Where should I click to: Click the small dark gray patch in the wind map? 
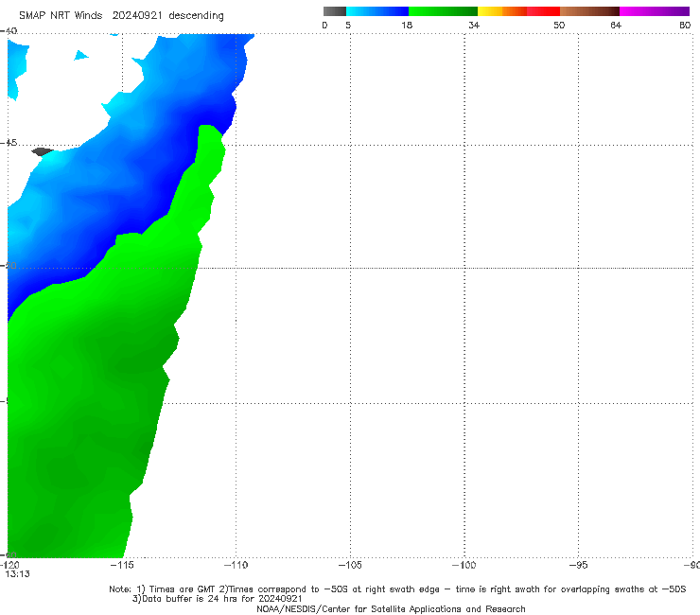(43, 151)
